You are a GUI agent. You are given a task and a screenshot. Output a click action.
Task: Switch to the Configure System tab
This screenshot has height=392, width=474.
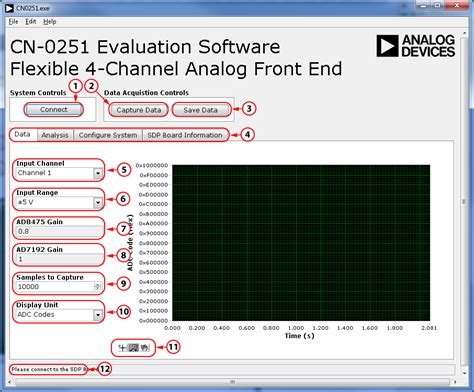point(108,135)
